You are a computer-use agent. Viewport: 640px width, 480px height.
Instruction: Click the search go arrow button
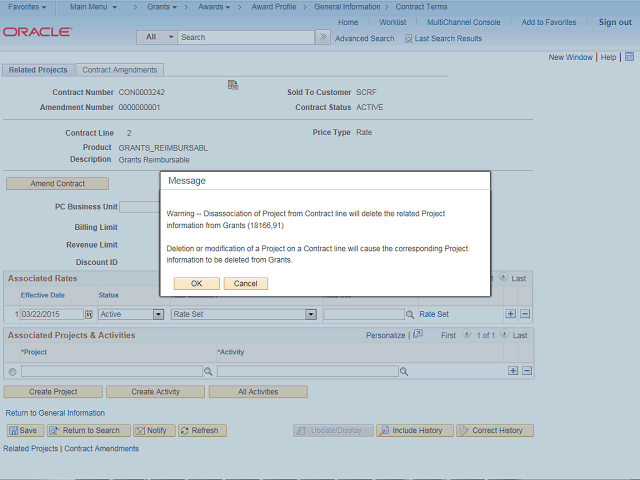(x=323, y=37)
